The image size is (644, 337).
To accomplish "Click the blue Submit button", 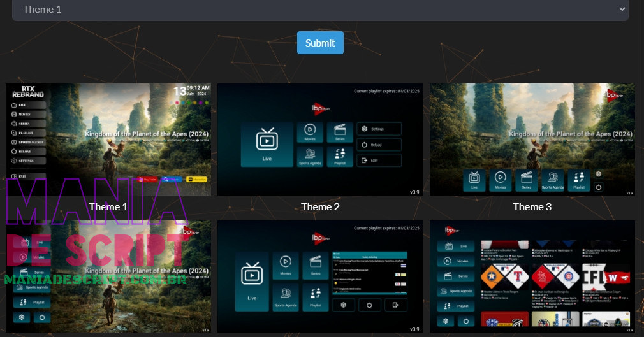I will tap(320, 43).
